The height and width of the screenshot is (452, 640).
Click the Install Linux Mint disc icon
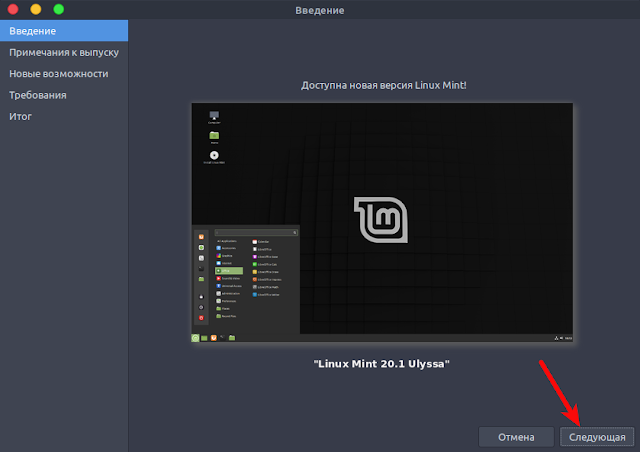(214, 155)
